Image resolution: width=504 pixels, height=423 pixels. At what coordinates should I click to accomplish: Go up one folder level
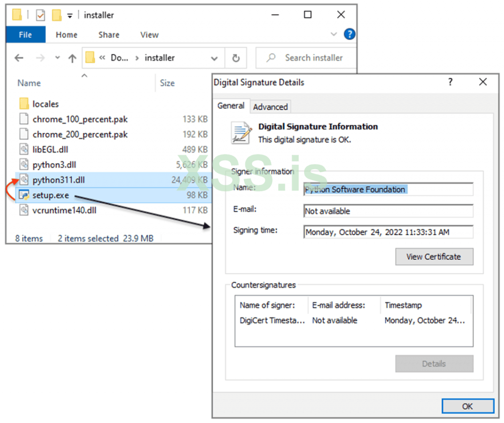(72, 58)
